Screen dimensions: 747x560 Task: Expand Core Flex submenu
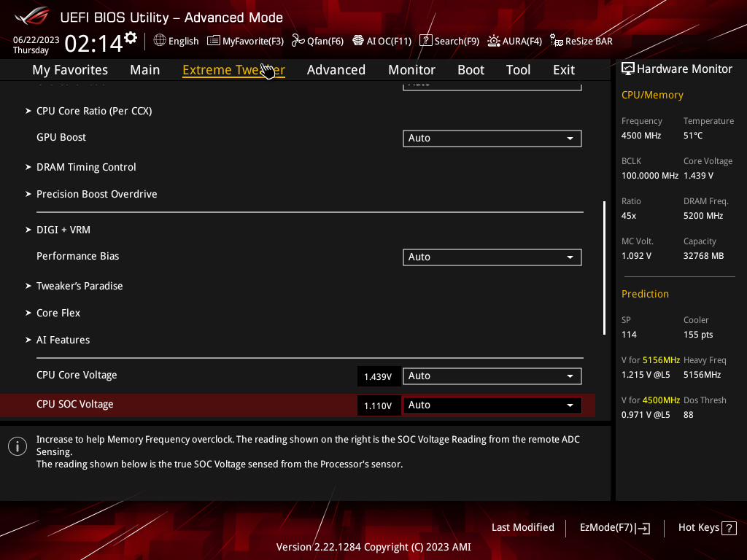point(58,314)
